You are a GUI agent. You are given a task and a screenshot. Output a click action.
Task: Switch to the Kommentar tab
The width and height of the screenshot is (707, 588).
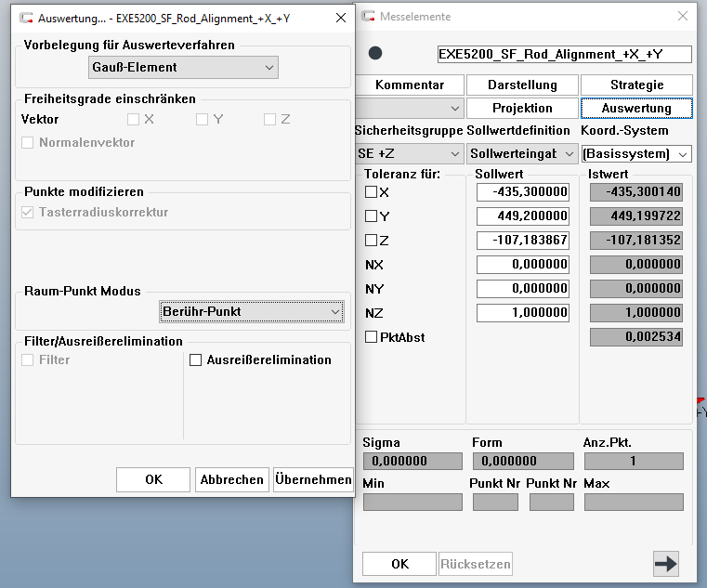pyautogui.click(x=409, y=85)
